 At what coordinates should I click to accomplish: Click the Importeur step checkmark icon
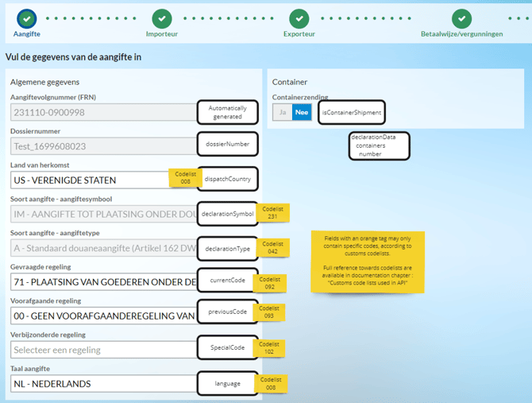(162, 18)
